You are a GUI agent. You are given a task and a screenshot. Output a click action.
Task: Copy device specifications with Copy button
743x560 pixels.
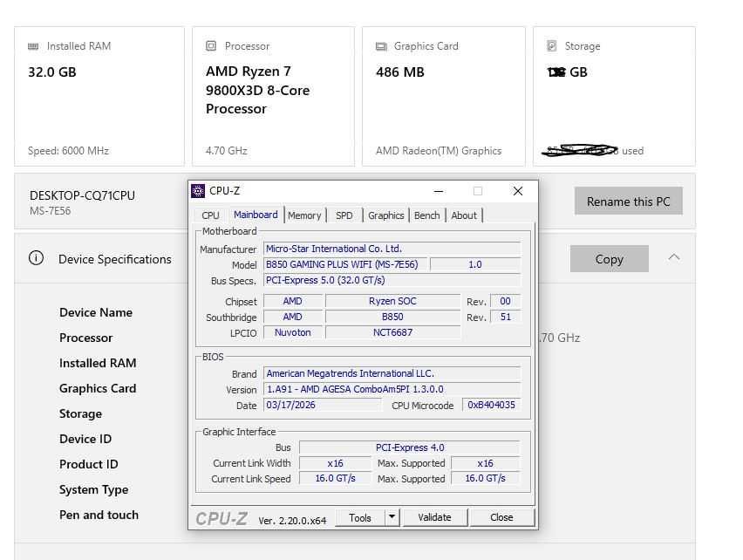click(610, 259)
